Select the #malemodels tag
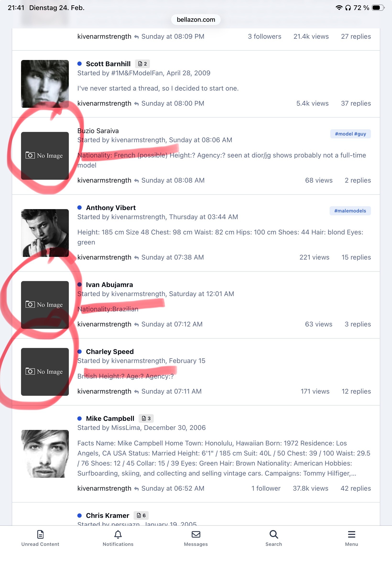The height and width of the screenshot is (564, 392). (350, 211)
